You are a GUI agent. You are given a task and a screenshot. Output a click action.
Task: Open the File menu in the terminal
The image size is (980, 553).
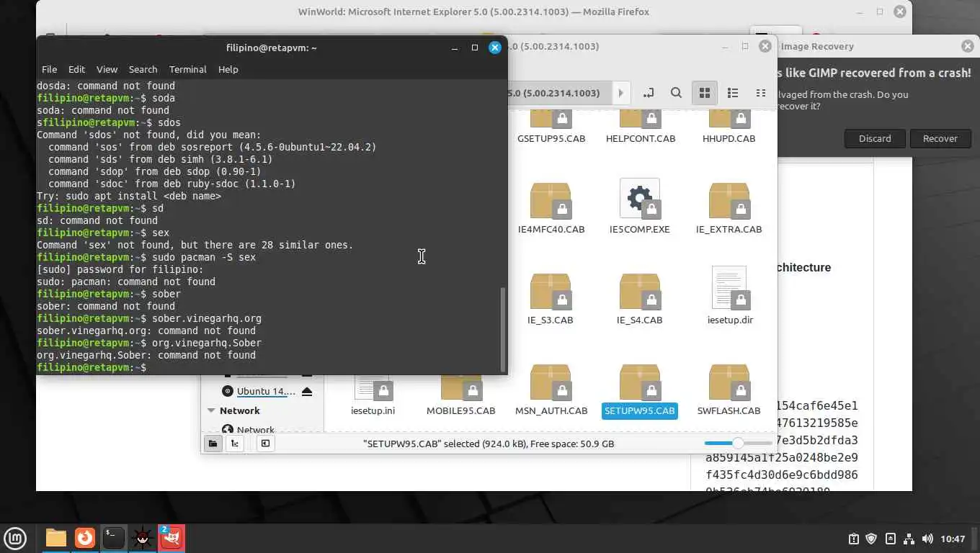click(x=49, y=69)
